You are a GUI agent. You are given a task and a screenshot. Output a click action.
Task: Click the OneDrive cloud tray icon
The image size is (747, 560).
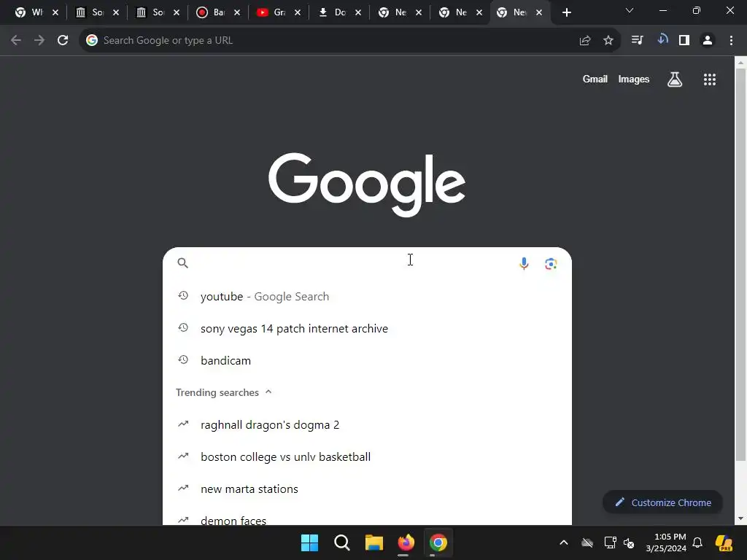coord(587,542)
